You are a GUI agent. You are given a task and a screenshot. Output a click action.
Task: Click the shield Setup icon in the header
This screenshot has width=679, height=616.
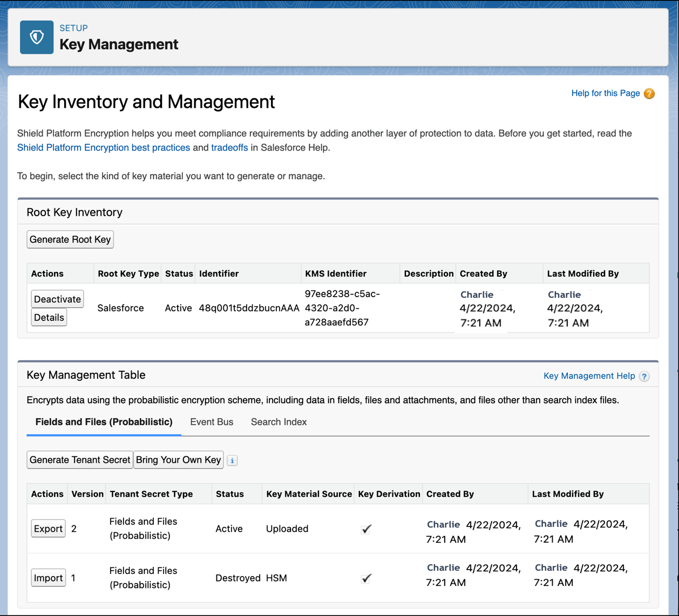(x=36, y=37)
